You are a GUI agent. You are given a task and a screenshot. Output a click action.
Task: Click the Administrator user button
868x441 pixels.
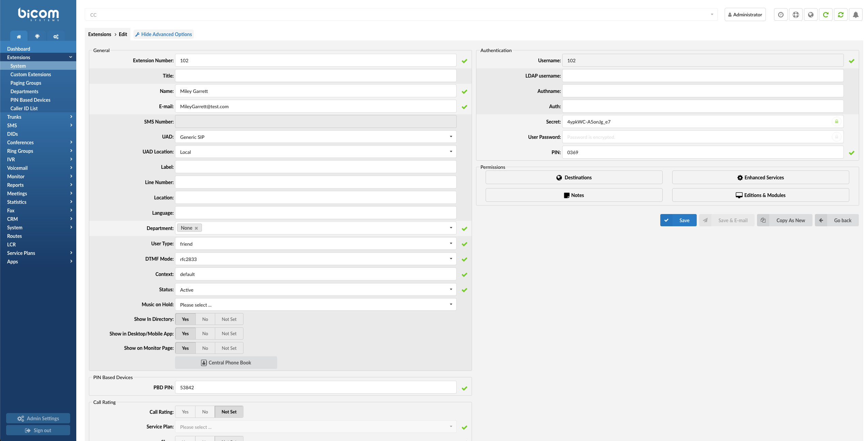point(745,15)
